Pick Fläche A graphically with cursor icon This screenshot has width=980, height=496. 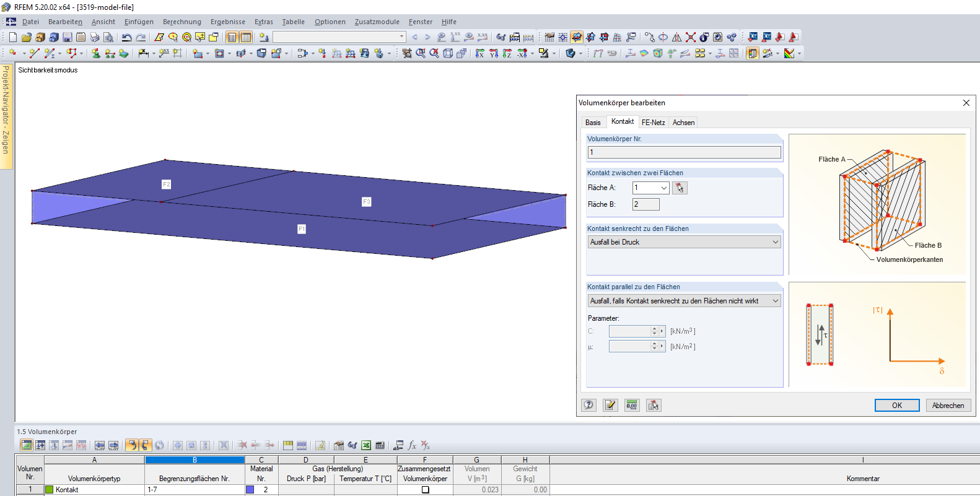pyautogui.click(x=680, y=188)
